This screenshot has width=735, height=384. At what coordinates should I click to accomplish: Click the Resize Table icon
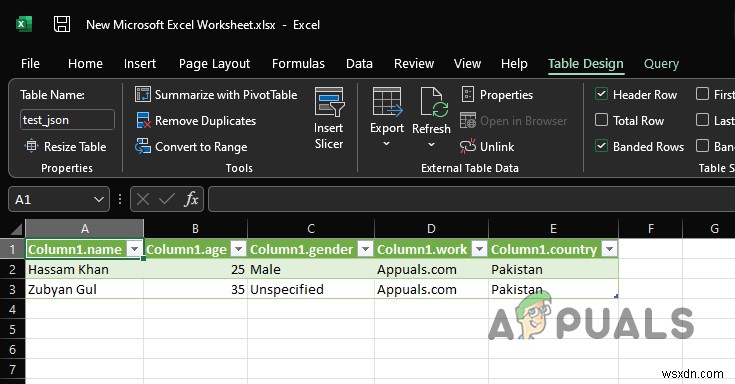(x=31, y=146)
